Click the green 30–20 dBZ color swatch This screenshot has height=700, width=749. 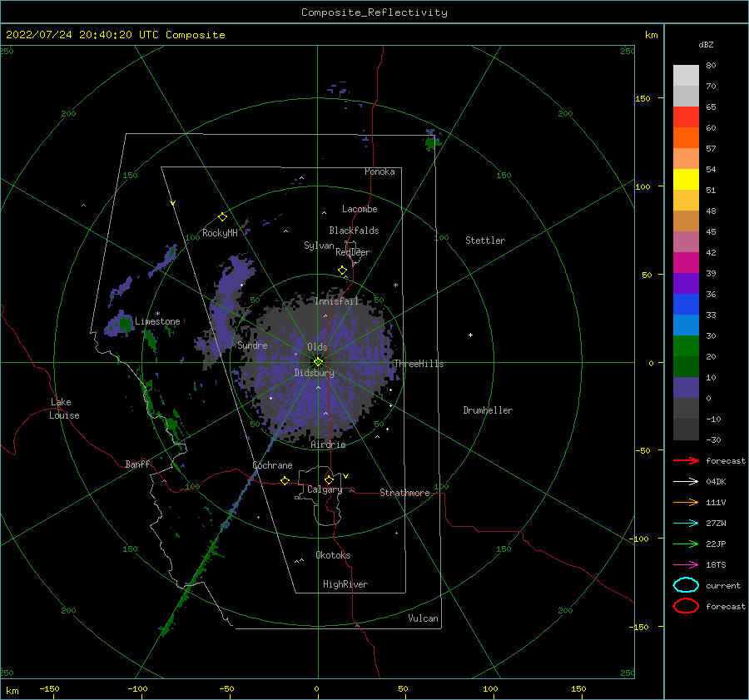(x=686, y=346)
